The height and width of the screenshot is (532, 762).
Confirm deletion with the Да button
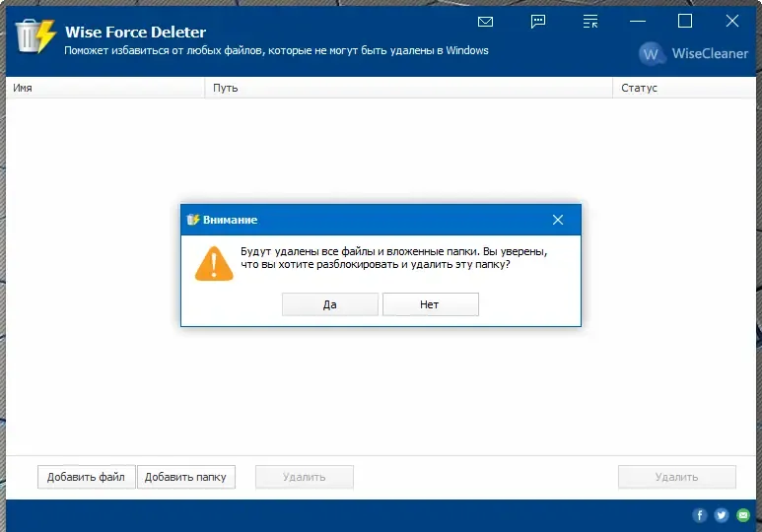tap(330, 304)
